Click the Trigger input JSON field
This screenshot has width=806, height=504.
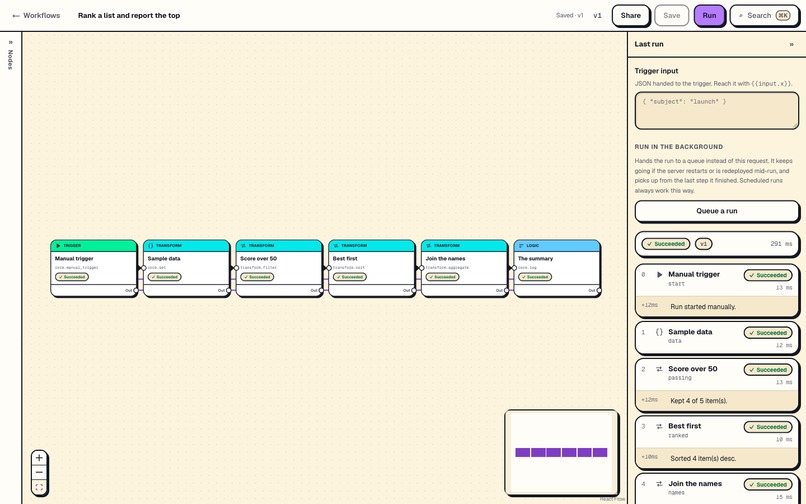click(717, 111)
